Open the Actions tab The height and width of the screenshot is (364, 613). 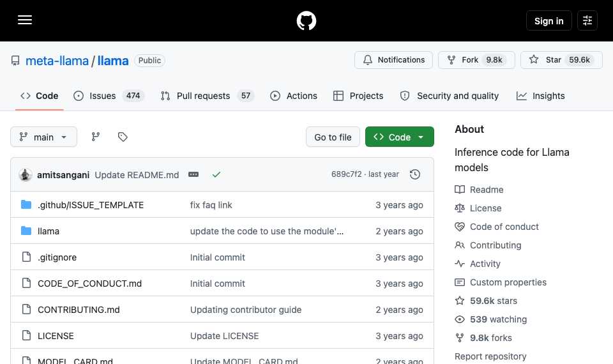pyautogui.click(x=294, y=96)
